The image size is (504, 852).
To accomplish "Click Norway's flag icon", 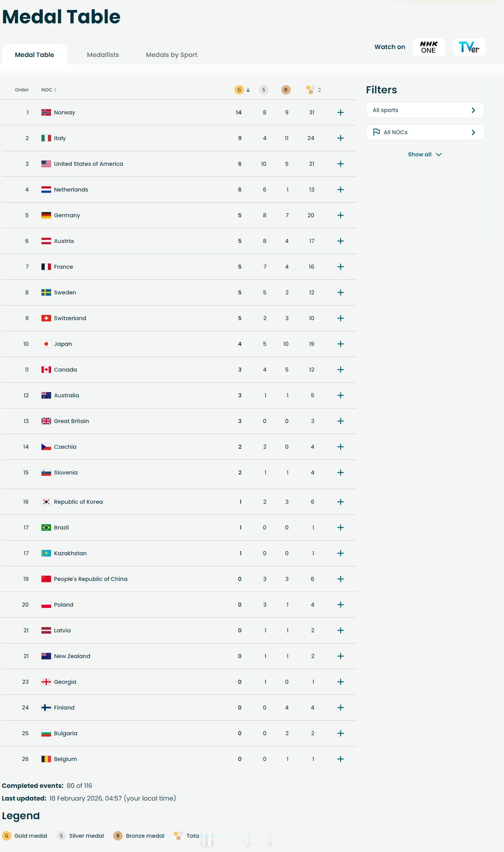I will [x=46, y=112].
